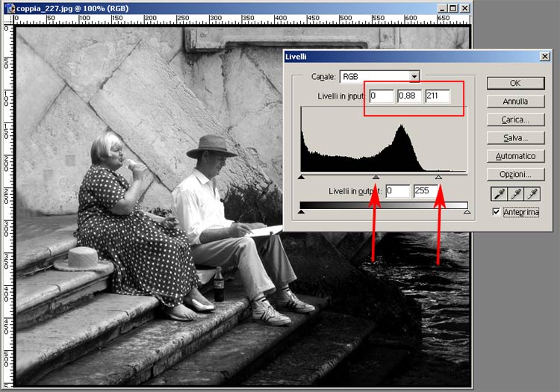Click the input midtone gray slider
The width and height of the screenshot is (560, 392).
pos(376,178)
